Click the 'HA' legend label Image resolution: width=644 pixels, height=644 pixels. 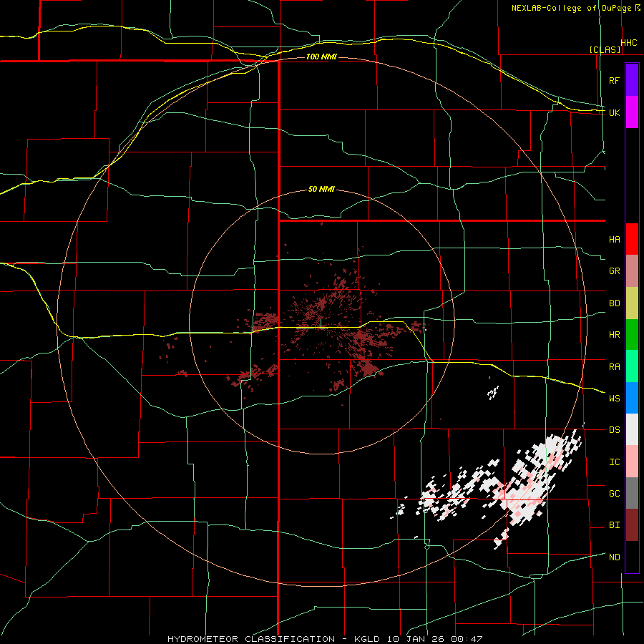pyautogui.click(x=614, y=239)
